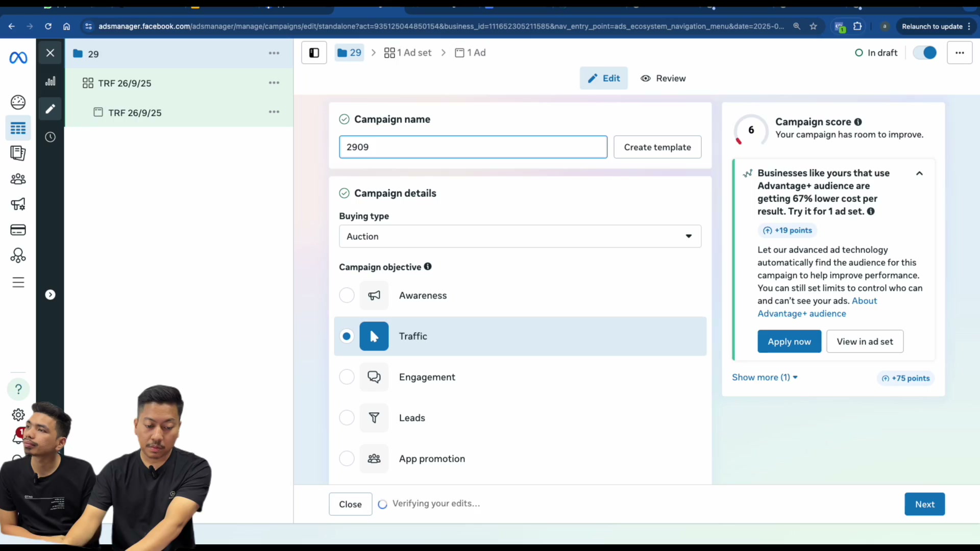Screen dimensions: 980x551
Task: Select the Awareness objective radio button
Action: (347, 295)
